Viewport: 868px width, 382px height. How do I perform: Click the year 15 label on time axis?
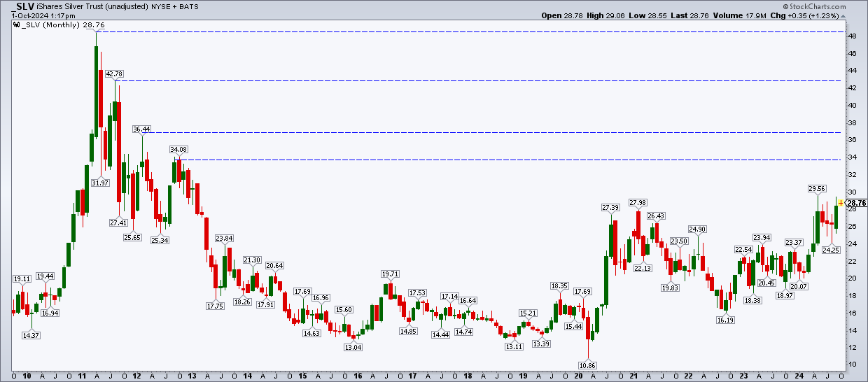[302, 376]
